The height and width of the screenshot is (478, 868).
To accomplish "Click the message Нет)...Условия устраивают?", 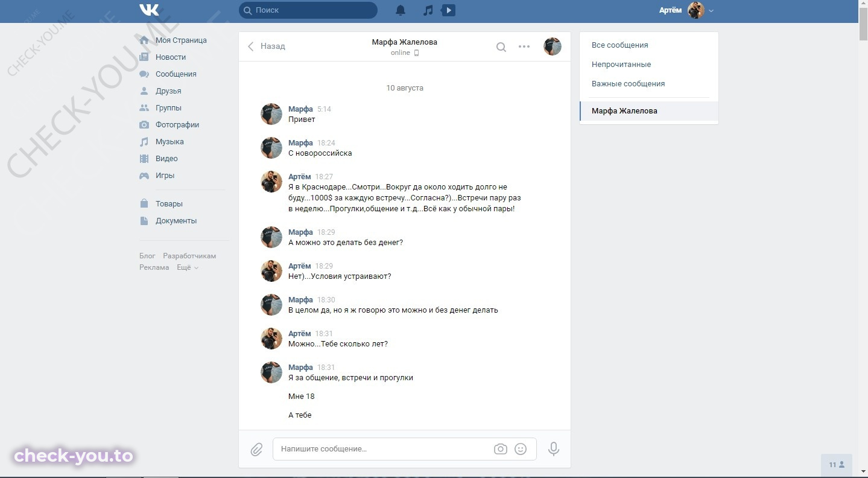I will pos(340,276).
